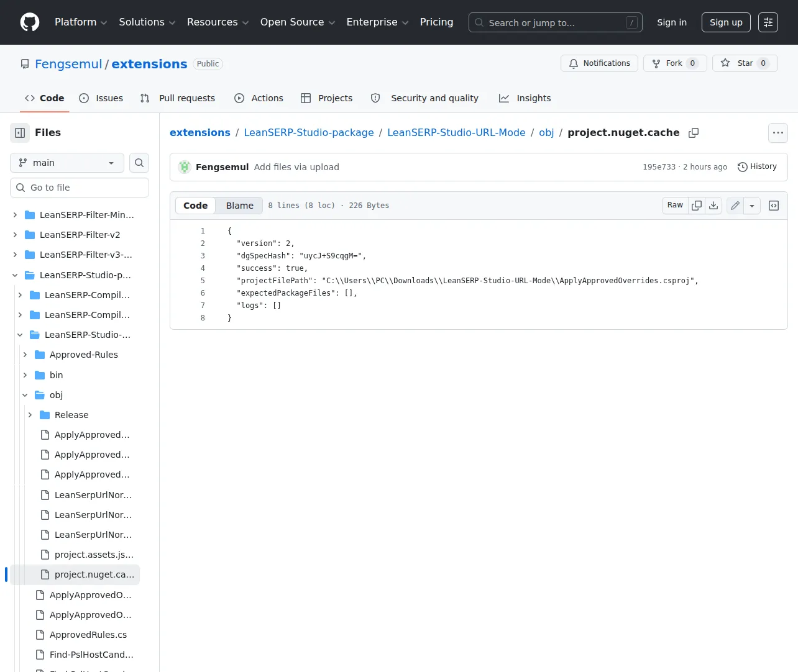Viewport: 798px width, 672px height.
Task: Open the Actions tab
Action: (x=259, y=98)
